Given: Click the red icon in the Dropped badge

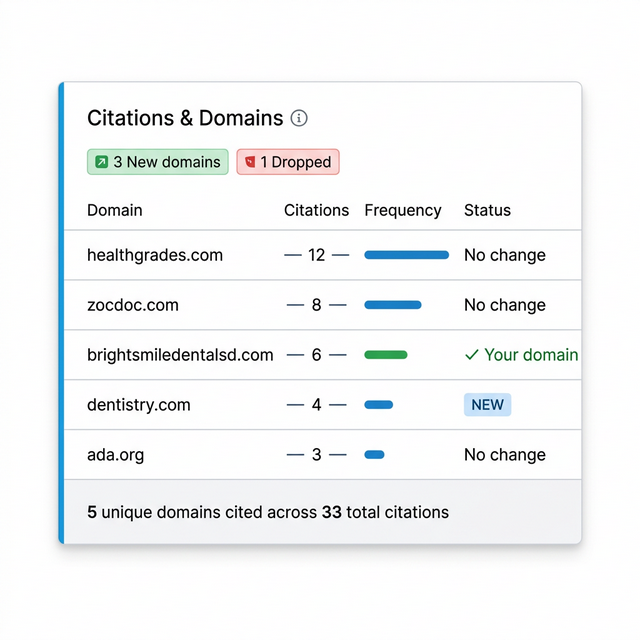Looking at the screenshot, I should pos(250,162).
